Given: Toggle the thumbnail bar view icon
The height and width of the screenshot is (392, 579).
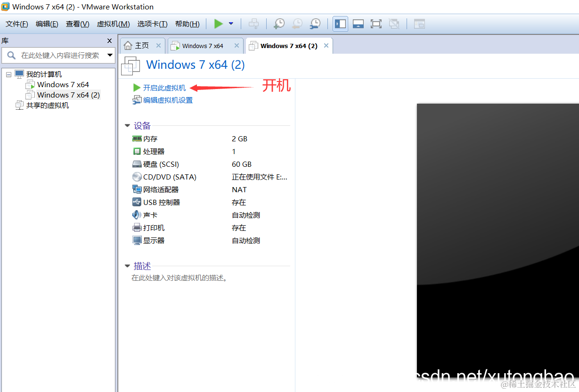Looking at the screenshot, I should click(x=358, y=24).
